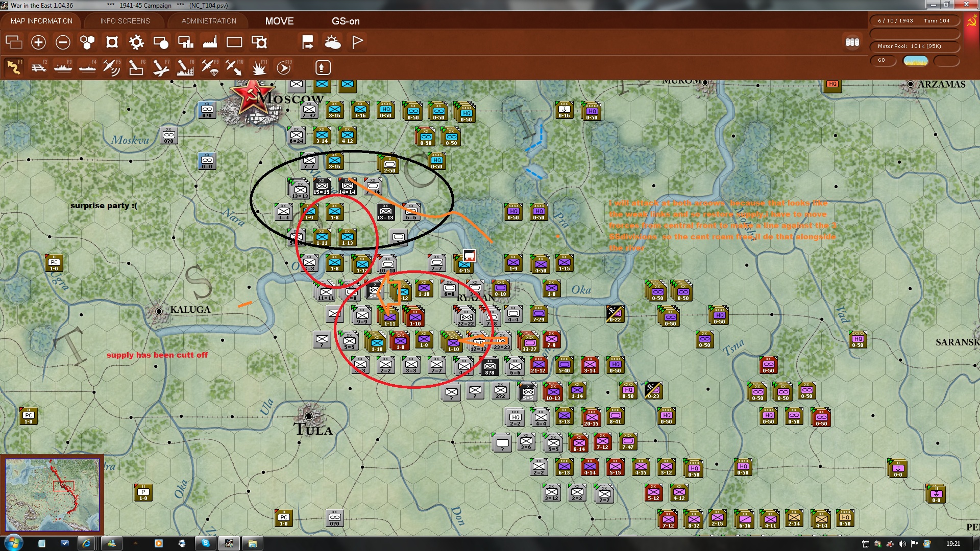Open File Explorer folder on taskbar
This screenshot has height=551, width=980.
[x=252, y=543]
